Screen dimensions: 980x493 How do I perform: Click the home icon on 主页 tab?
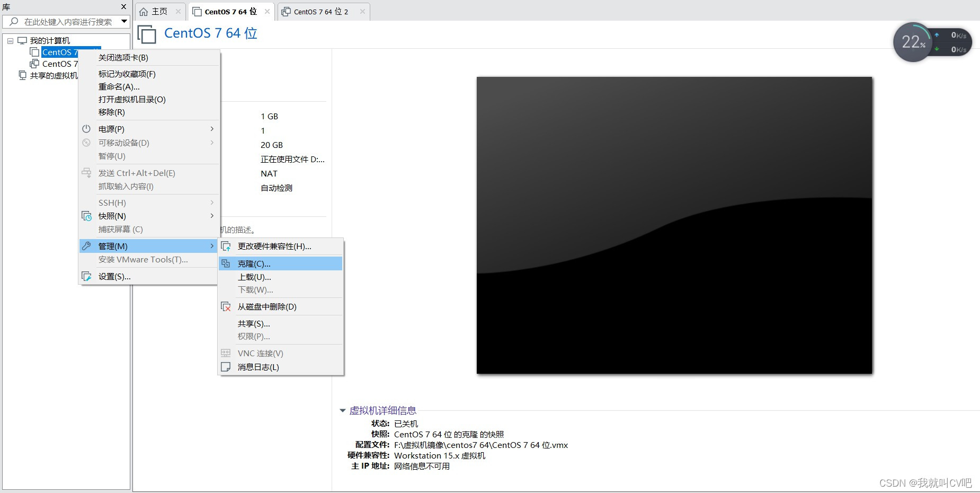(144, 12)
